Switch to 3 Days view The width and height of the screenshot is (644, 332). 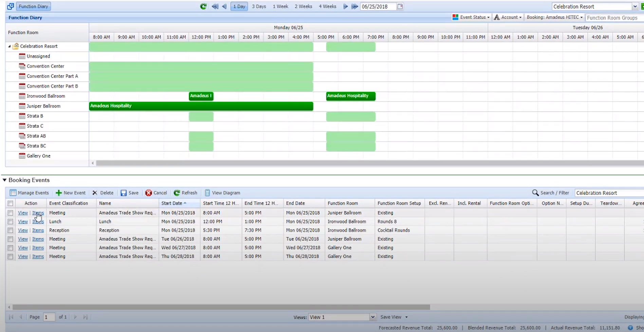pos(259,6)
